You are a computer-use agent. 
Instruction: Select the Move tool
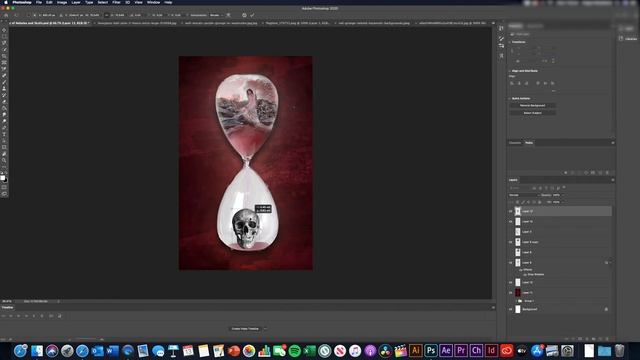4,30
